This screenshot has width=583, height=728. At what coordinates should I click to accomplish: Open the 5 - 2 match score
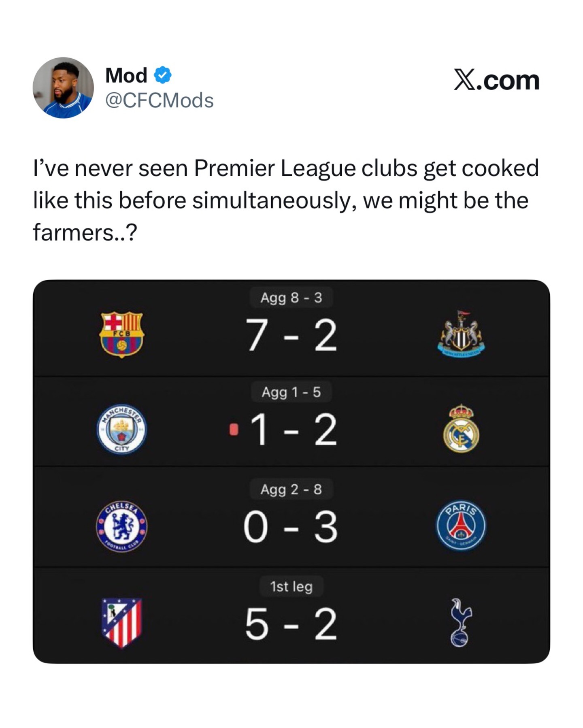click(x=291, y=624)
